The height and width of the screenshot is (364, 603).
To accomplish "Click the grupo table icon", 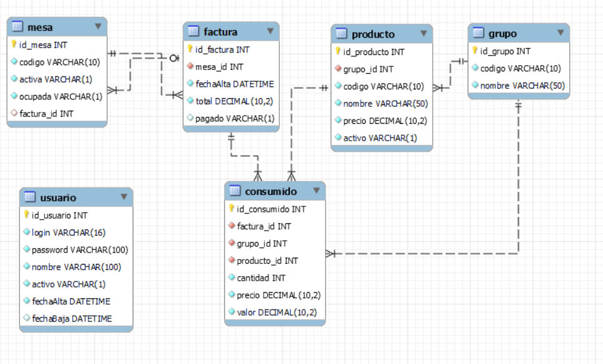I will click(x=478, y=33).
